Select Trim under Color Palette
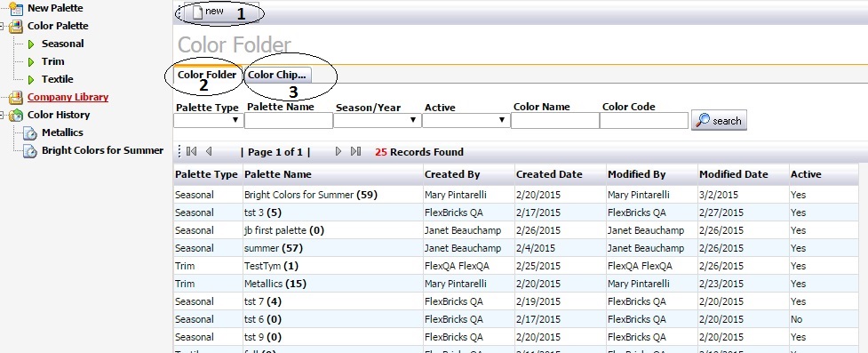Image resolution: width=868 pixels, height=353 pixels. (x=53, y=61)
